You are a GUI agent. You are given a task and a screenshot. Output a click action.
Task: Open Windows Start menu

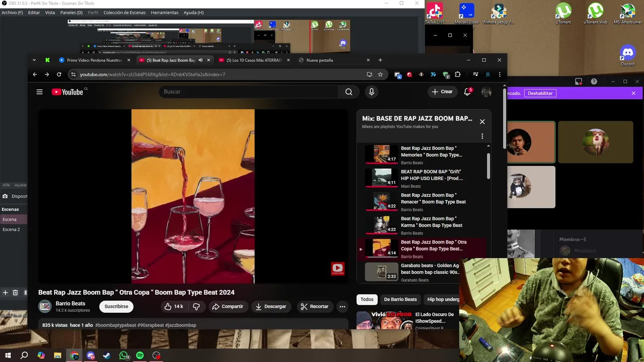click(8, 355)
